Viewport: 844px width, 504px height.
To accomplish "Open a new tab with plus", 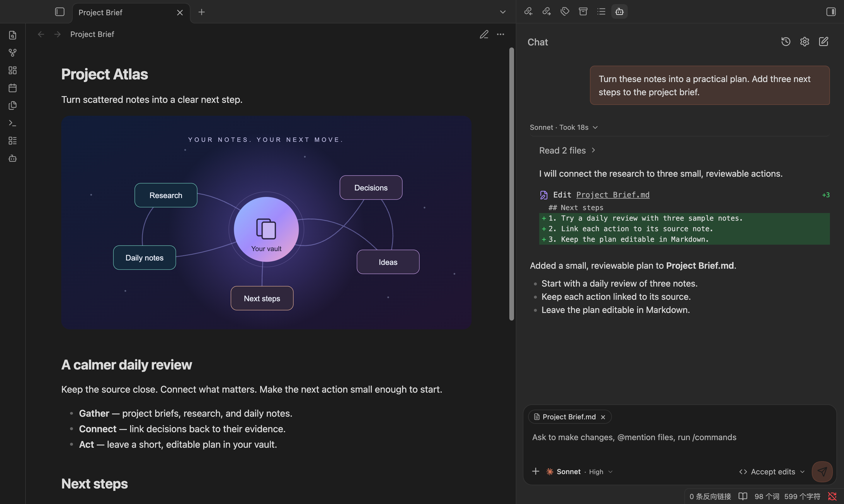I will [201, 12].
